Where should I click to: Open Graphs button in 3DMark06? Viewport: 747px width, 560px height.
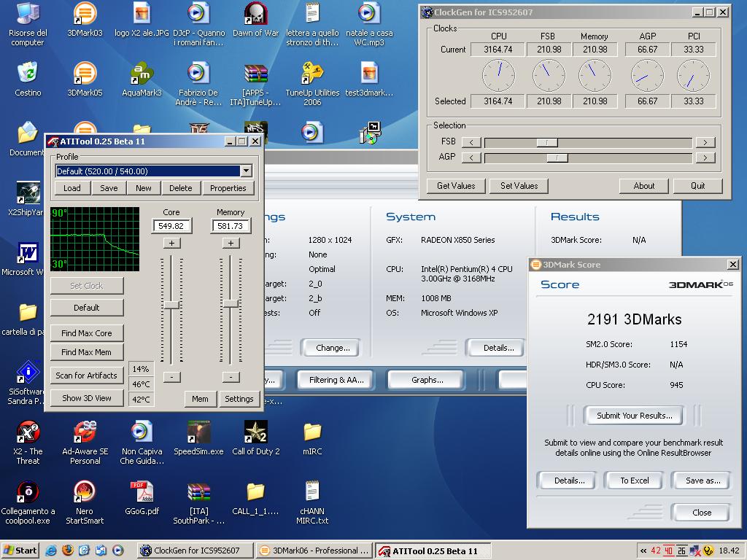[427, 379]
